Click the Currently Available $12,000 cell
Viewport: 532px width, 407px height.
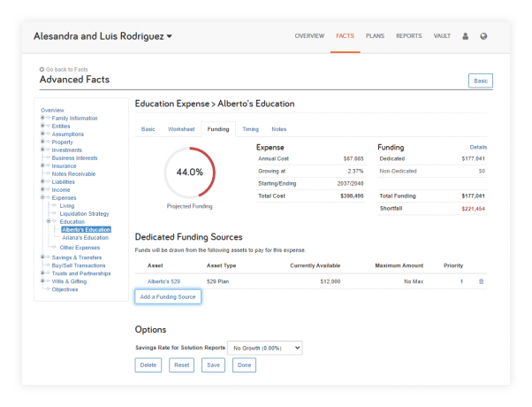[331, 281]
